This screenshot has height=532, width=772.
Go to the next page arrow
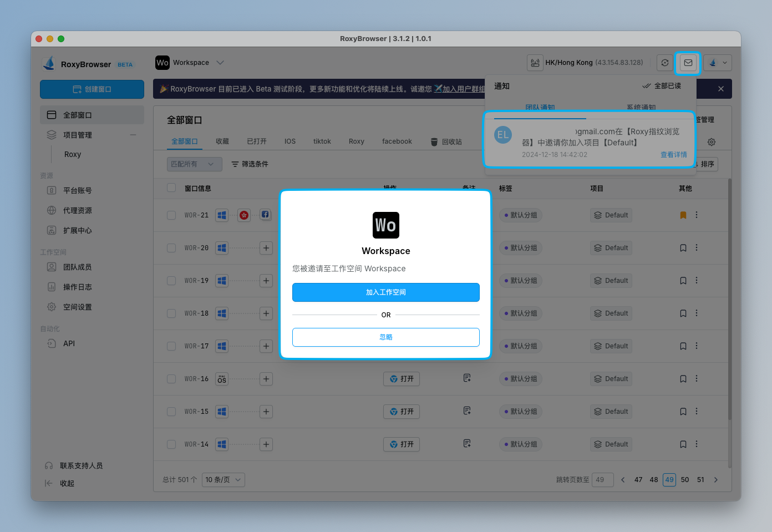716,480
